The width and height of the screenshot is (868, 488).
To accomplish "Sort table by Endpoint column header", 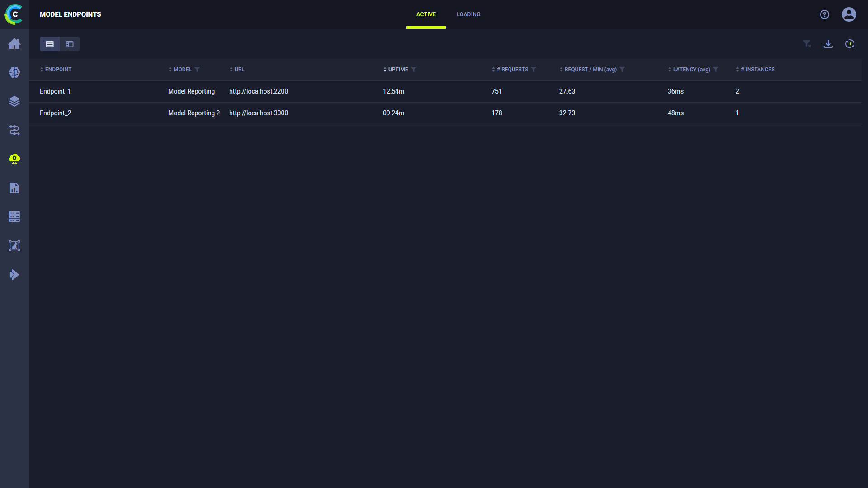I will [x=58, y=70].
